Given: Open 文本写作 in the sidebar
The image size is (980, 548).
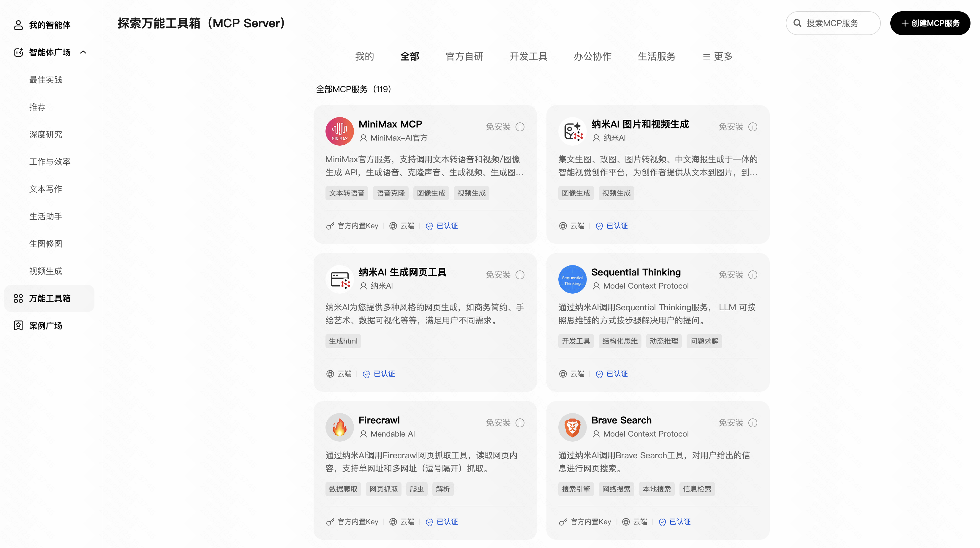Looking at the screenshot, I should [46, 189].
